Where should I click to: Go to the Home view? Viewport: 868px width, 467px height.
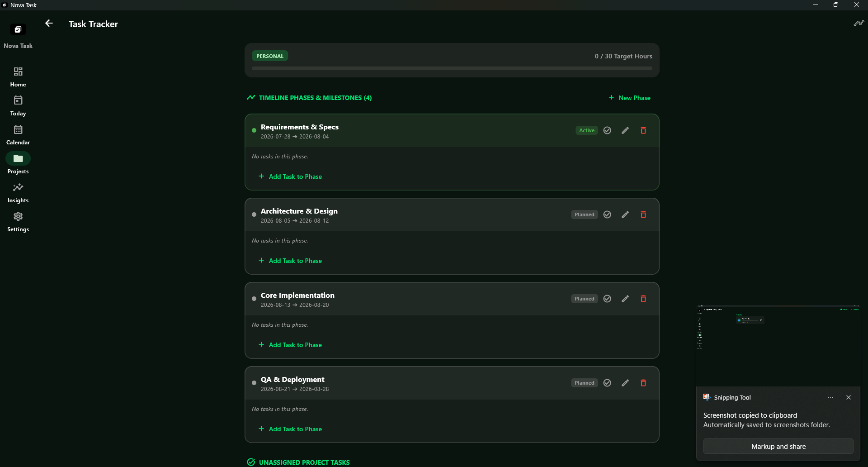coord(18,77)
